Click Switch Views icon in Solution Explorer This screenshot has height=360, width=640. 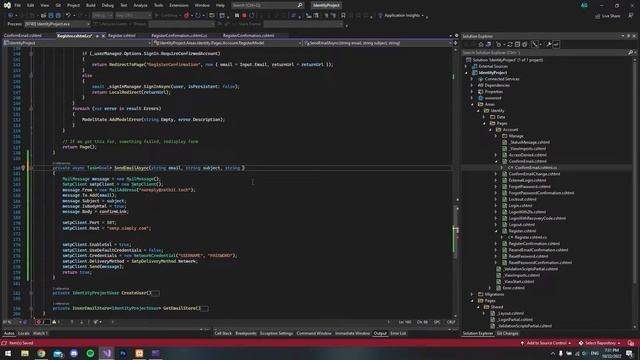[488, 44]
